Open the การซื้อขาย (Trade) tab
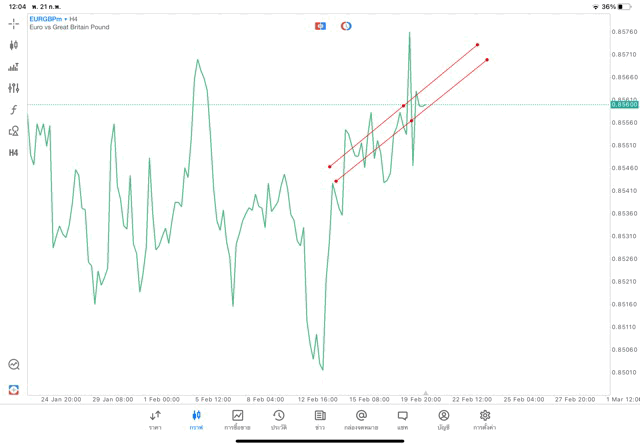Image resolution: width=640 pixels, height=447 pixels. point(237,419)
